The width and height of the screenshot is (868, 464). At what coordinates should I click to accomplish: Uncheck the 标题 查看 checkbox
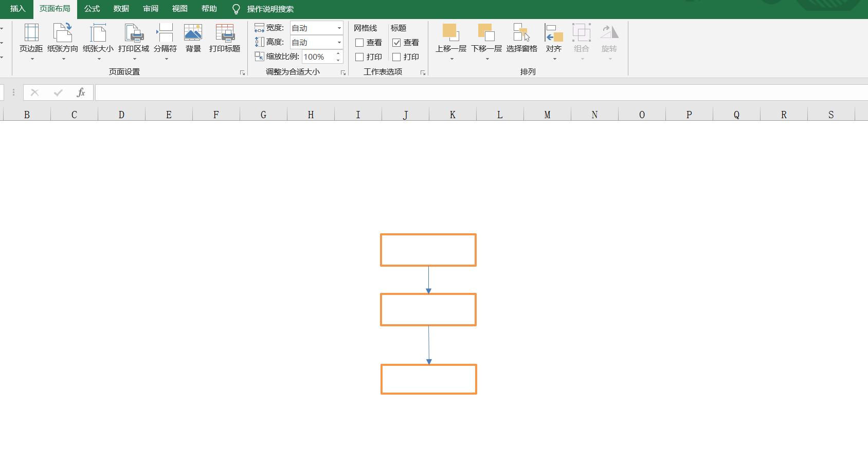[x=396, y=43]
